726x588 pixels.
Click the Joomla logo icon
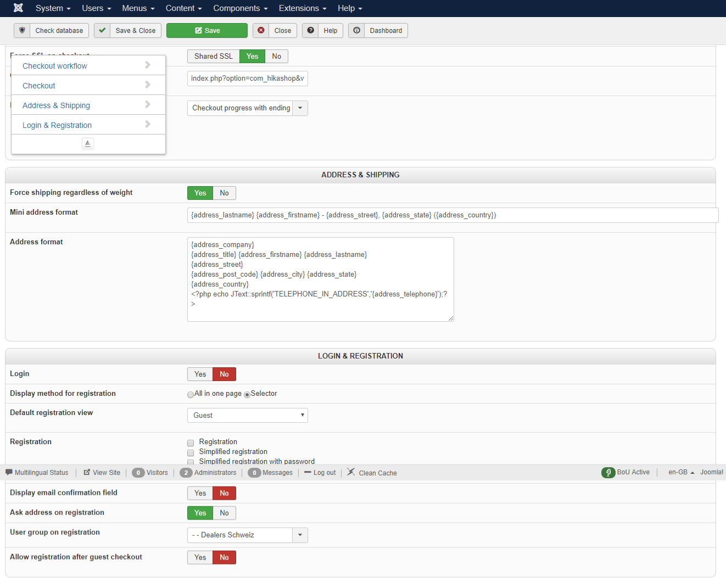[x=18, y=8]
